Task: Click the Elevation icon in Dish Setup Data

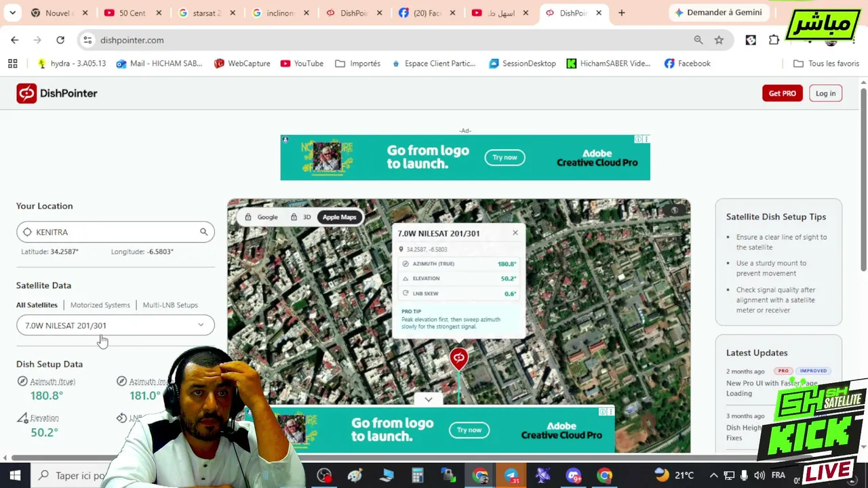Action: (x=22, y=418)
